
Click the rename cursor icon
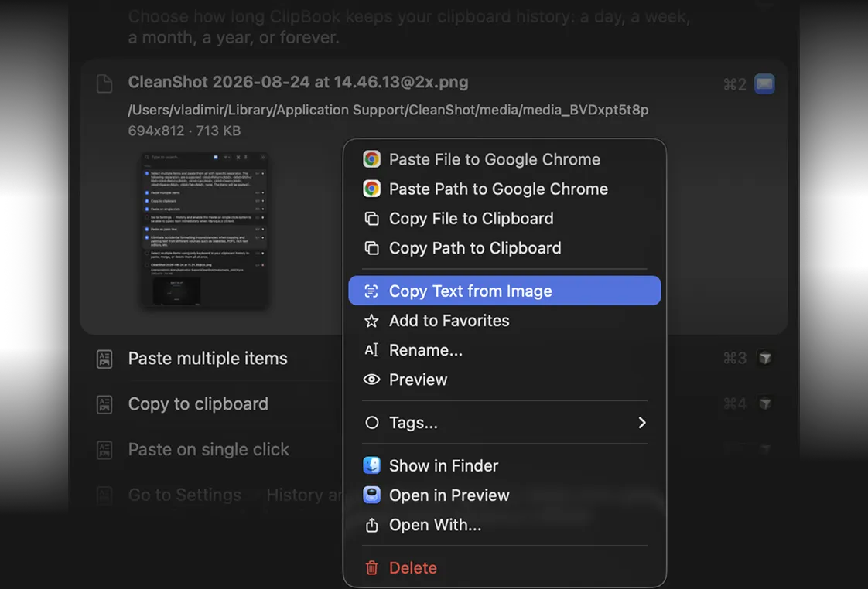tap(371, 350)
